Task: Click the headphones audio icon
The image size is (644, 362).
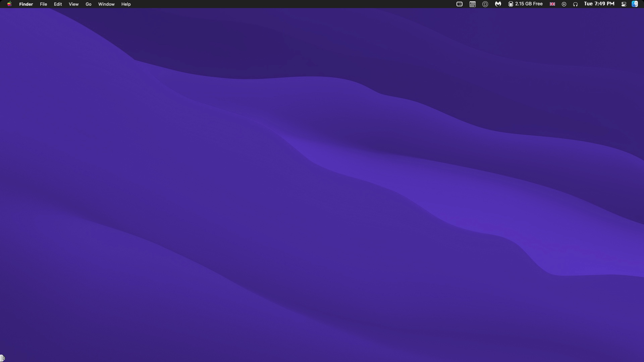Action: 575,4
